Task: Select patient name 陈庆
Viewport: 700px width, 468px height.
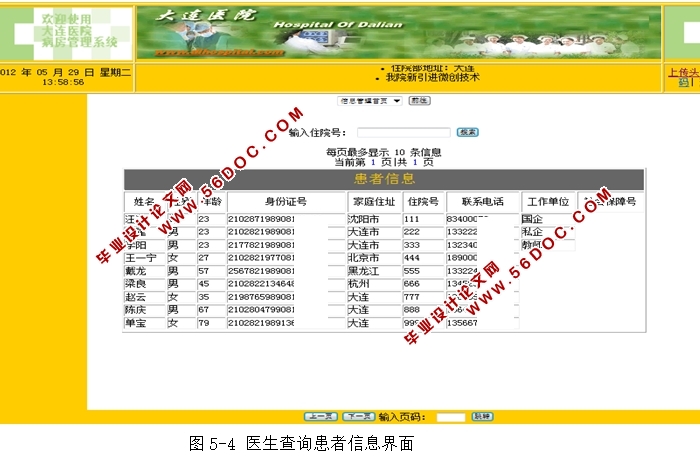Action: (136, 309)
